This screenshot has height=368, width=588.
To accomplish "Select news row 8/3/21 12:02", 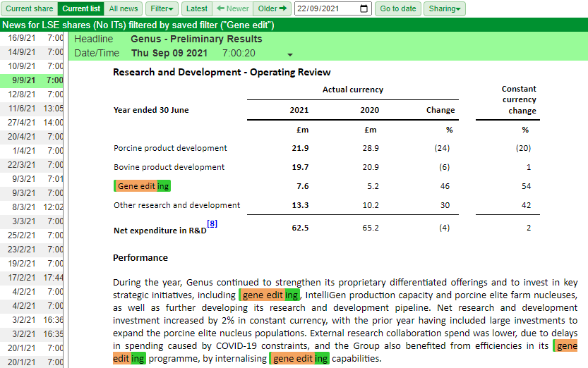I will [32, 207].
